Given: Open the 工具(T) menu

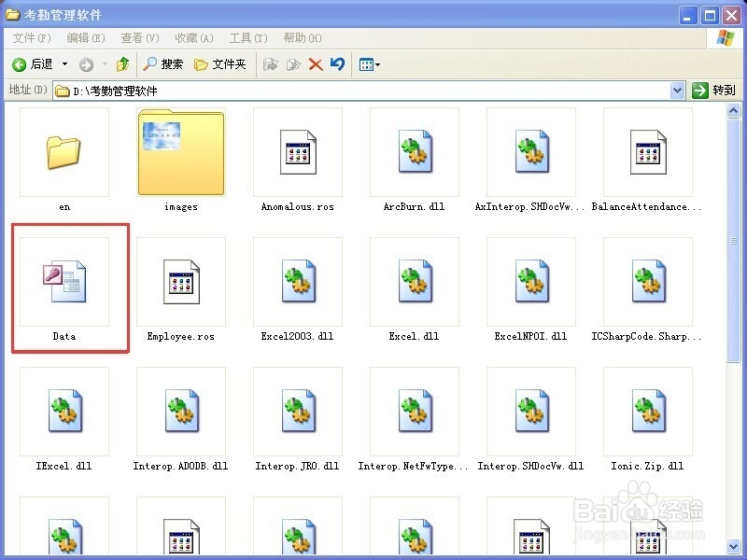Looking at the screenshot, I should [x=248, y=38].
